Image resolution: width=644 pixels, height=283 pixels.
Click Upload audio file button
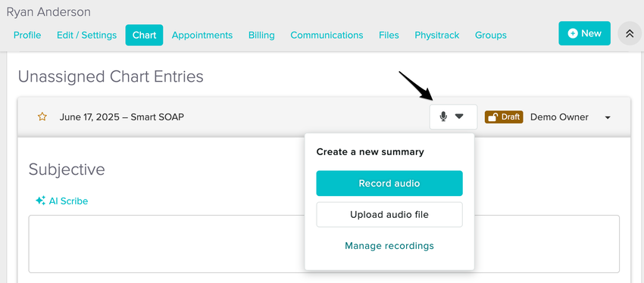click(x=389, y=214)
